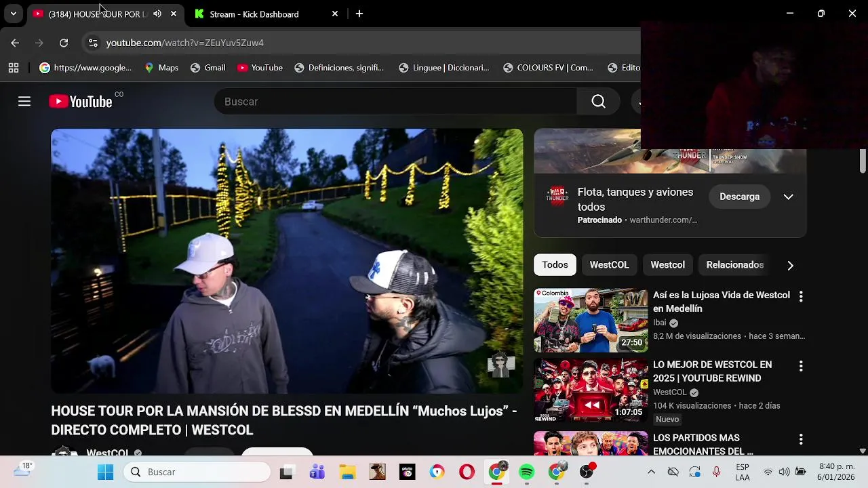Open the YouTube guide hamburger menu
The height and width of the screenshot is (488, 868).
tap(24, 102)
